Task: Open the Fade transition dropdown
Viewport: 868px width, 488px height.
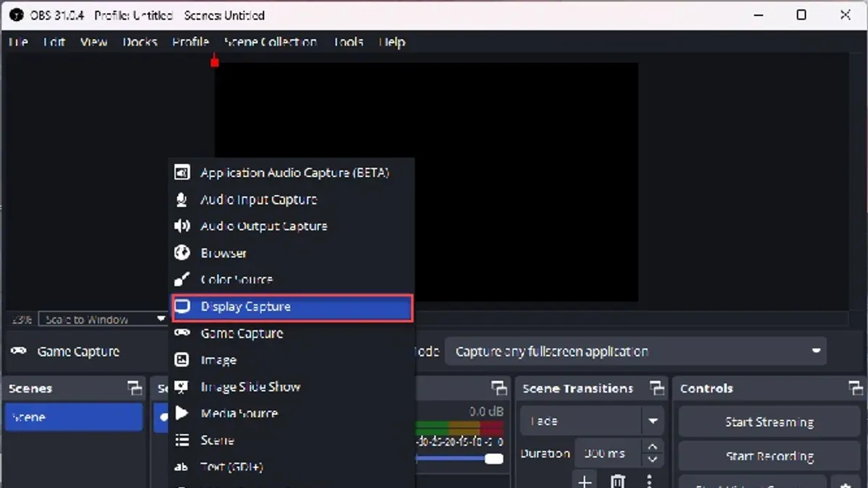Action: pos(592,421)
